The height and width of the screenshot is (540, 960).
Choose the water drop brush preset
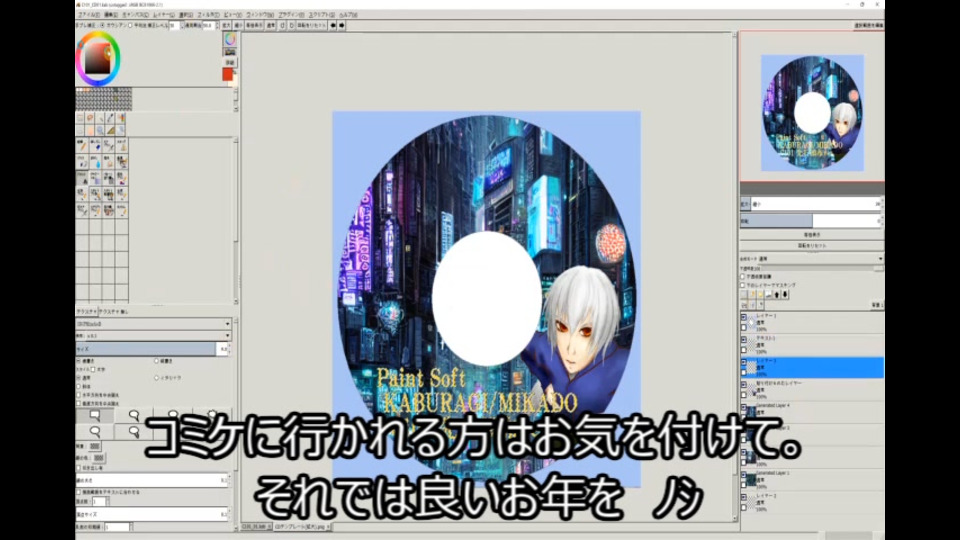tap(95, 162)
